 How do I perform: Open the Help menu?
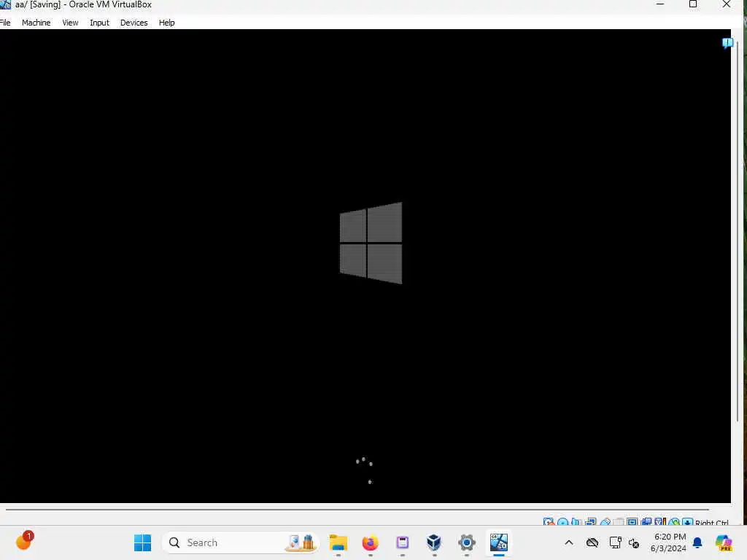pos(167,23)
